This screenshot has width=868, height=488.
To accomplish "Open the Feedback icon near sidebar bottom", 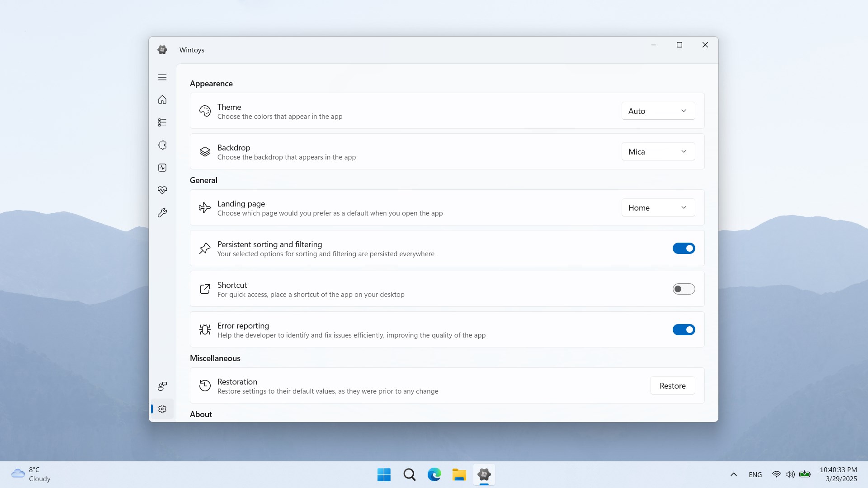I will click(162, 386).
